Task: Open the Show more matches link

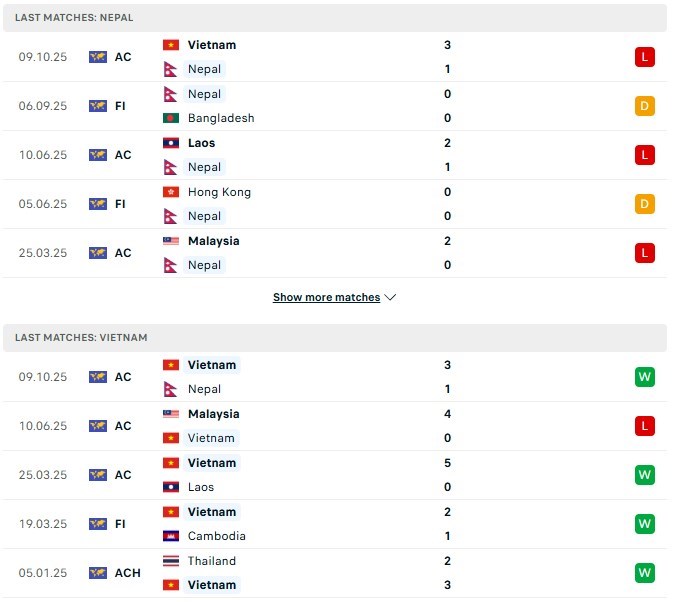Action: (326, 297)
